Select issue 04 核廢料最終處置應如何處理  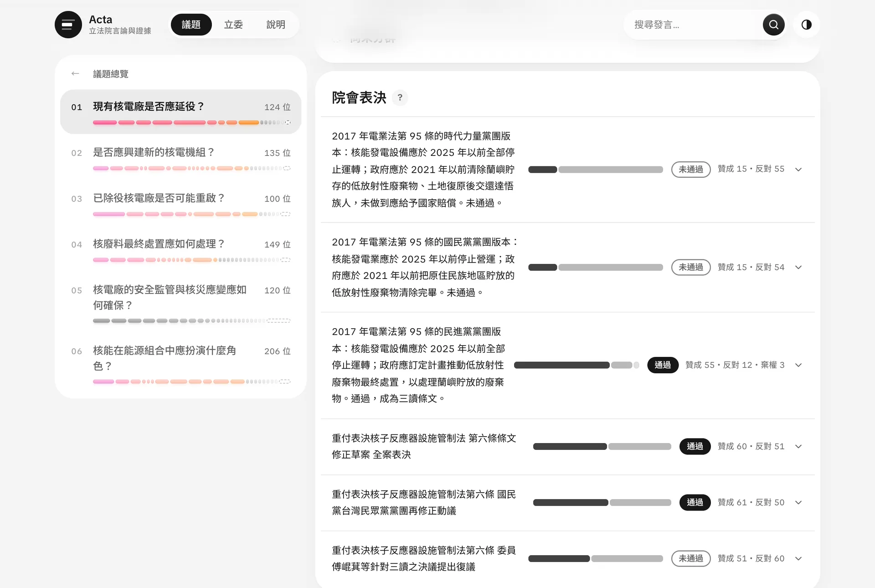pos(180,250)
